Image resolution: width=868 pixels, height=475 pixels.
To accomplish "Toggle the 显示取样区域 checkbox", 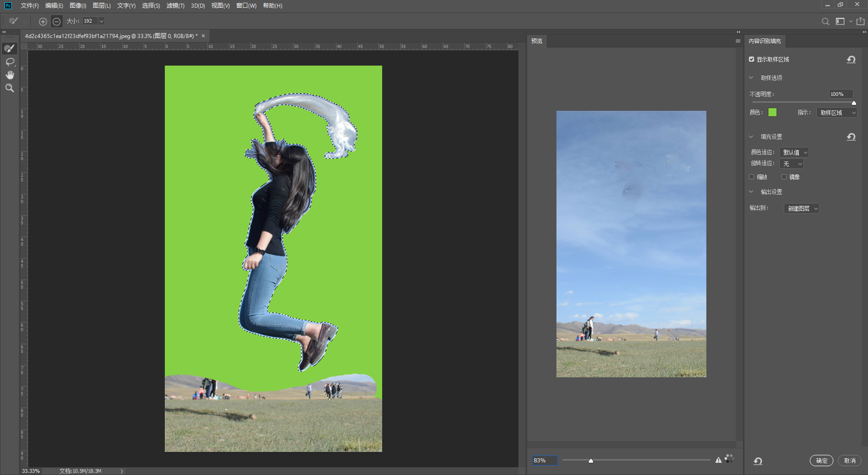I will pos(752,59).
